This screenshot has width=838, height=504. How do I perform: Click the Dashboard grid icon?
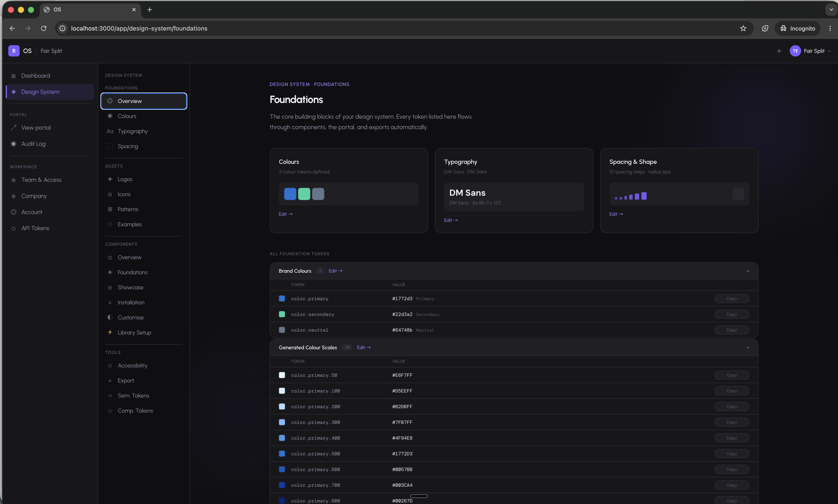(14, 76)
